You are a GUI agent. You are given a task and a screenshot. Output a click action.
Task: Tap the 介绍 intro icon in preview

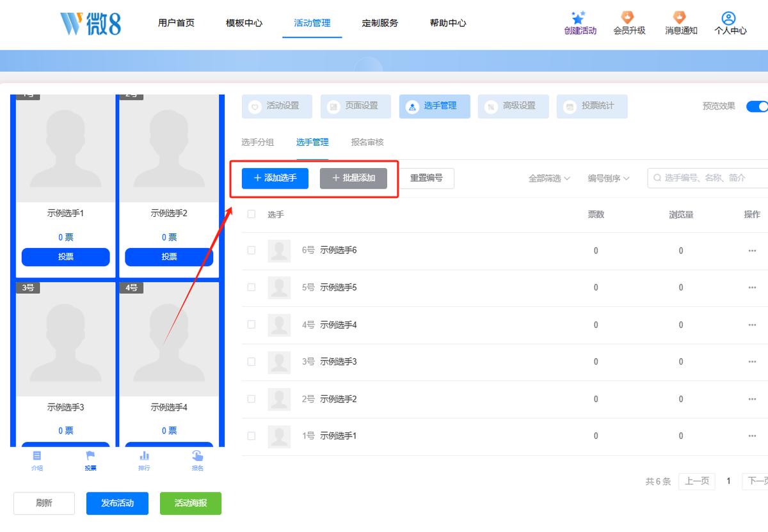point(37,456)
